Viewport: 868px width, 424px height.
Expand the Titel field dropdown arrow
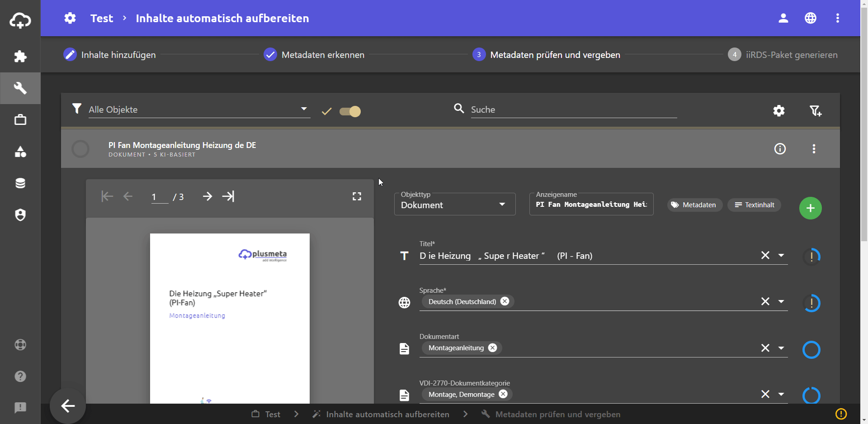click(x=781, y=255)
